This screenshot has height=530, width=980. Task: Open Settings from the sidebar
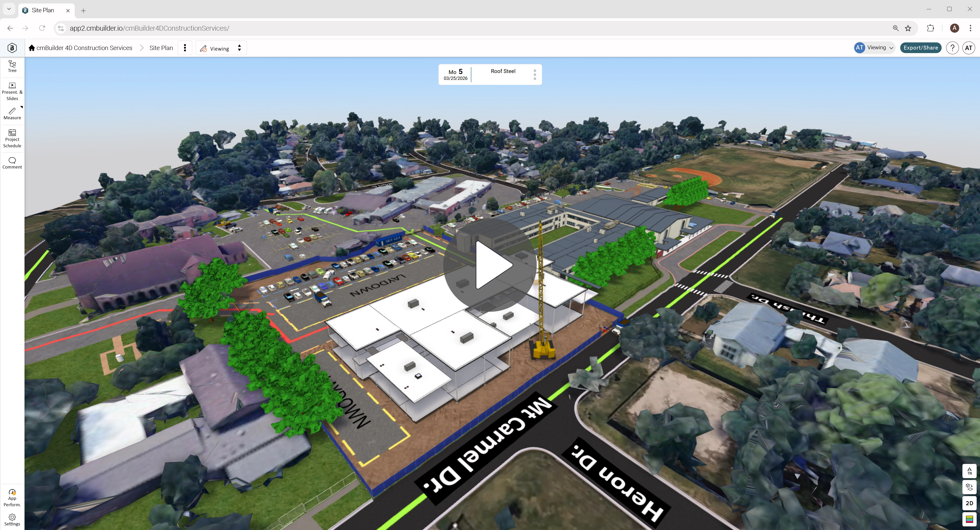12,518
